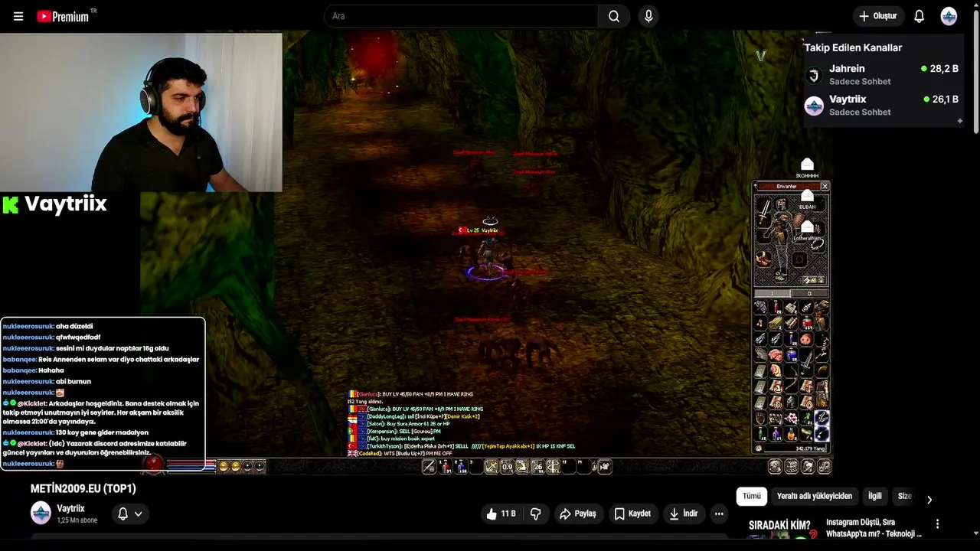Click the camera icon on game hotbar
The width and height of the screenshot is (980, 551).
[605, 467]
